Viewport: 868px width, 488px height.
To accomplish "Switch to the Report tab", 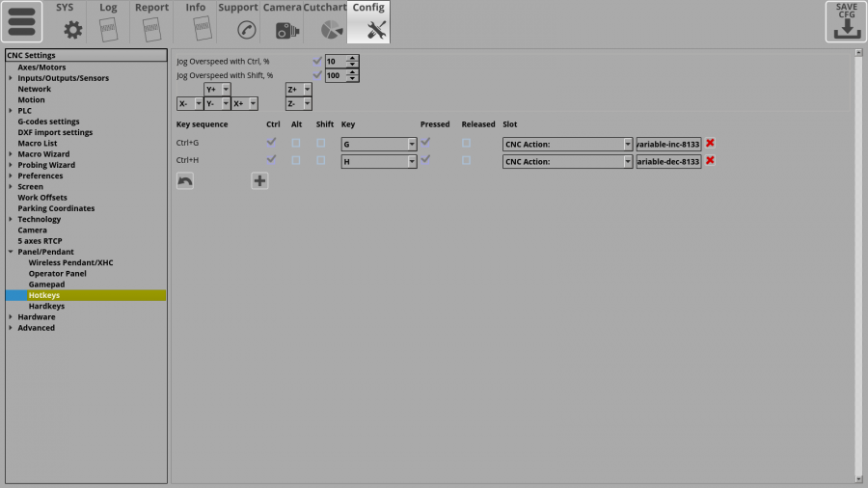I will pos(151,22).
